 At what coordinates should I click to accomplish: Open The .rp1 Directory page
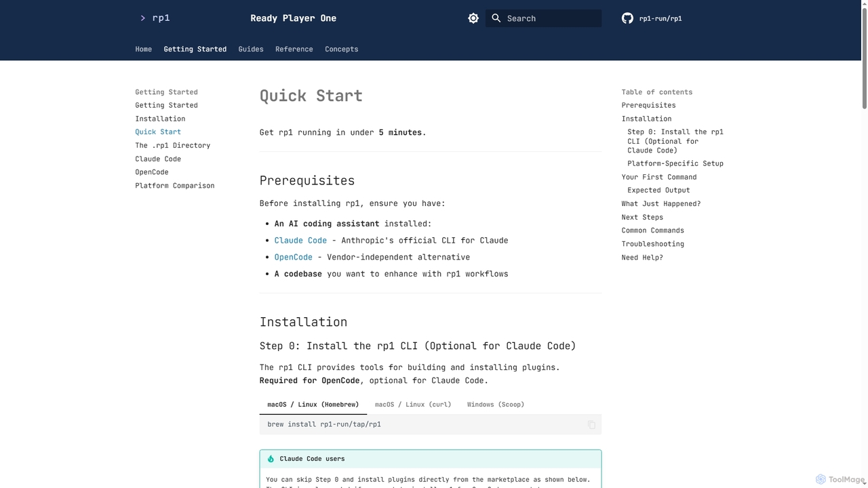[173, 145]
